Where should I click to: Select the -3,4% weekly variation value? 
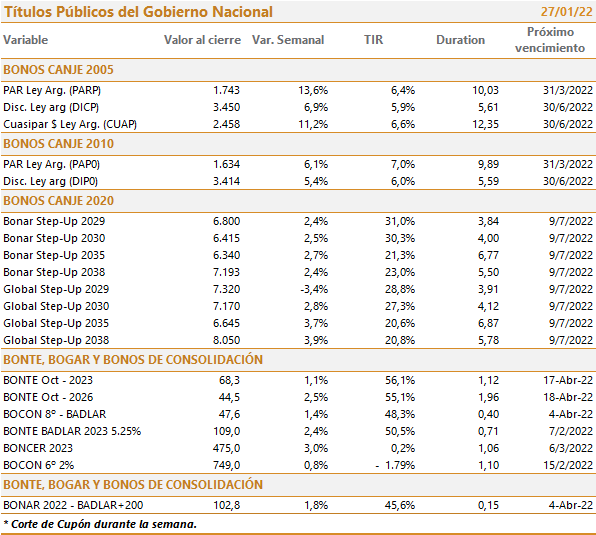click(x=314, y=290)
